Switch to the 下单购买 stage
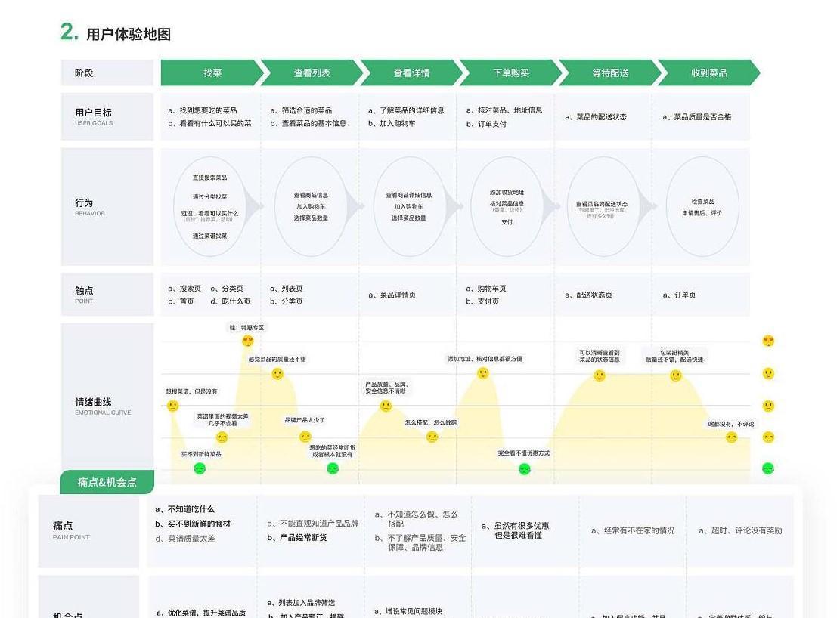Viewport: 840px width, 618px height. pyautogui.click(x=511, y=73)
